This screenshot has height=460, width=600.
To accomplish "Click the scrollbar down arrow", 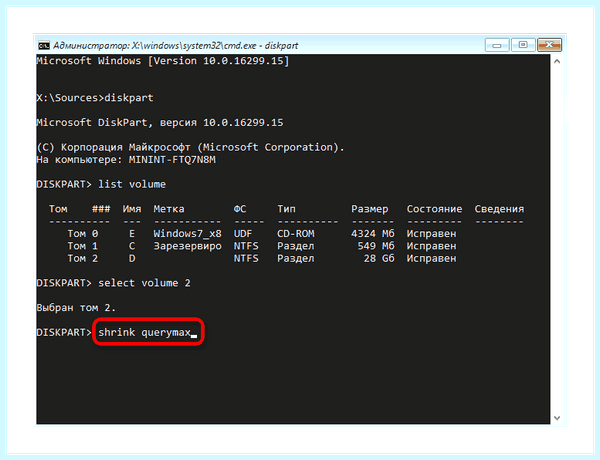I will pos(557,418).
